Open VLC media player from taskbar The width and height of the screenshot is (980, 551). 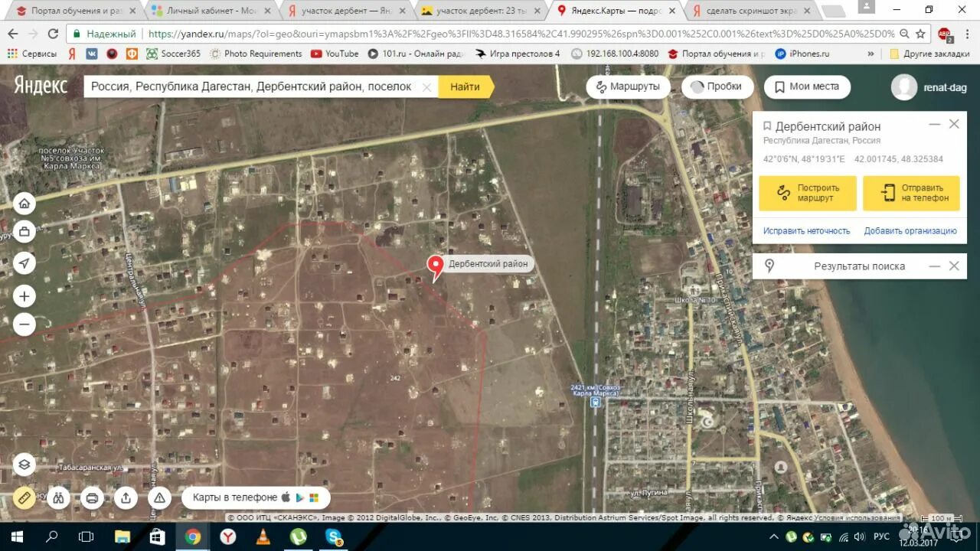click(263, 536)
